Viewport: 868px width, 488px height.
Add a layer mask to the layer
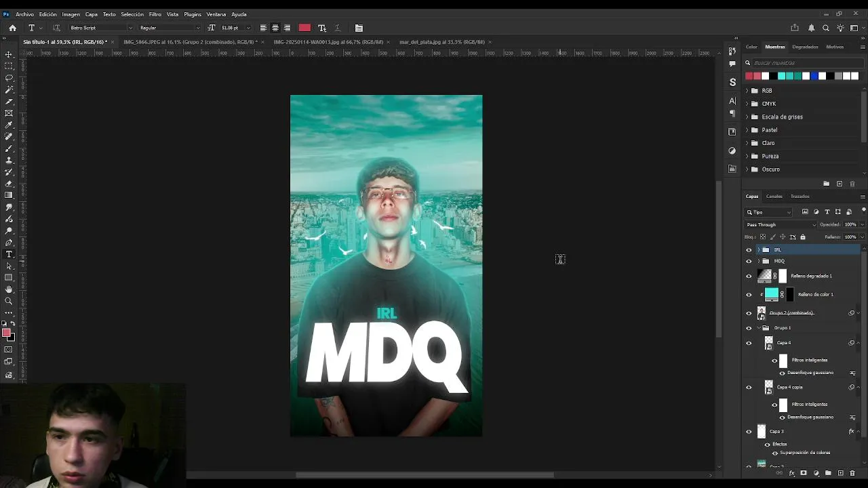tap(804, 473)
